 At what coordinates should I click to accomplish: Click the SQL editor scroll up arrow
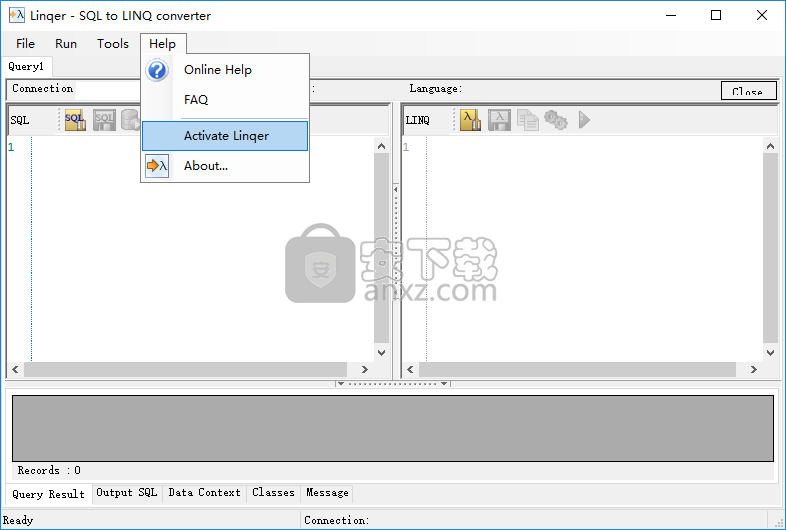[381, 146]
